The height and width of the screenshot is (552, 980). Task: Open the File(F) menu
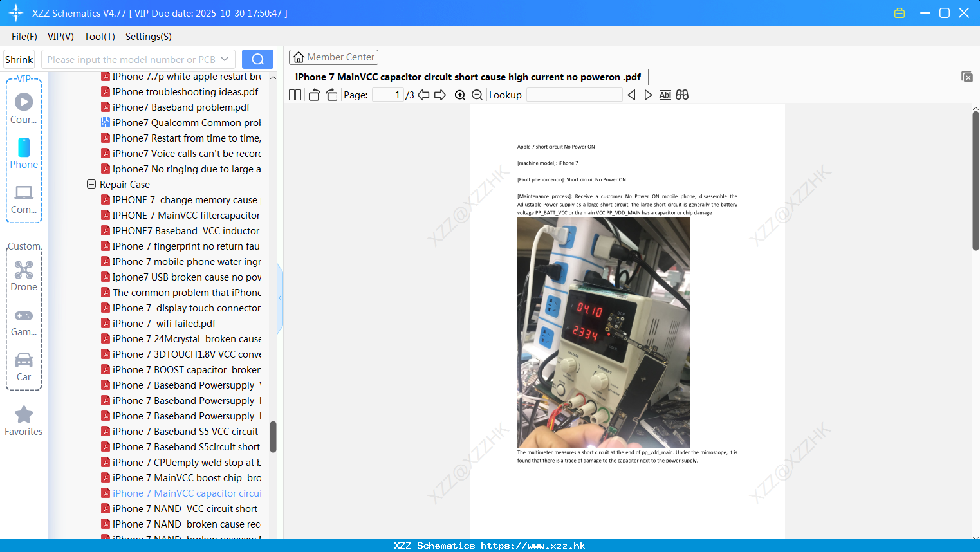pyautogui.click(x=24, y=37)
